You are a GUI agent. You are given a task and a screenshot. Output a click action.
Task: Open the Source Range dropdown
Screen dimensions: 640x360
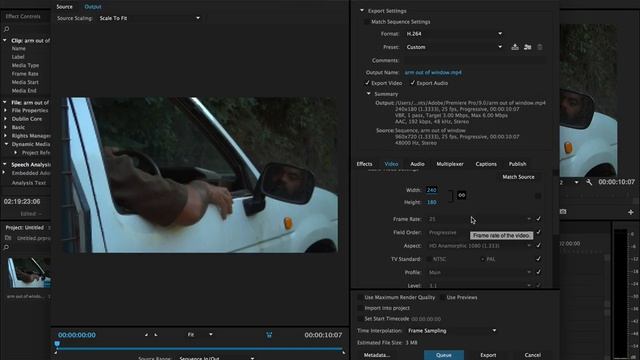(217, 358)
